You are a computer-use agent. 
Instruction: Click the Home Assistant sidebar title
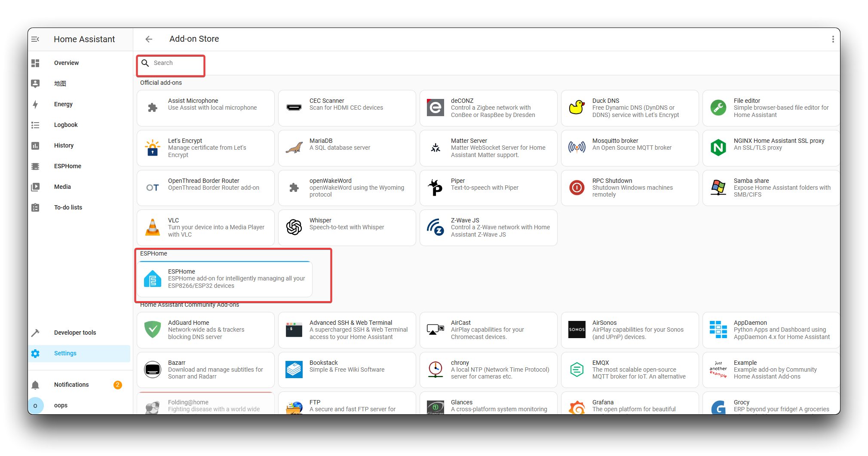[x=84, y=39]
